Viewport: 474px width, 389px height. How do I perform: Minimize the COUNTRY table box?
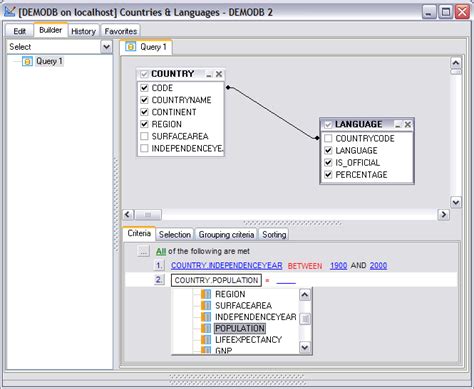click(x=209, y=74)
